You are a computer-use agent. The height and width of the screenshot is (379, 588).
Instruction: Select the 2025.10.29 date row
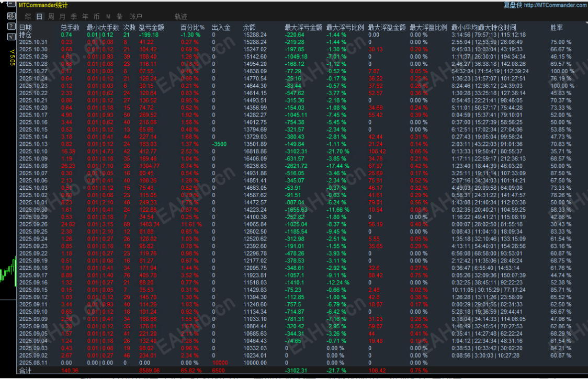(x=33, y=56)
